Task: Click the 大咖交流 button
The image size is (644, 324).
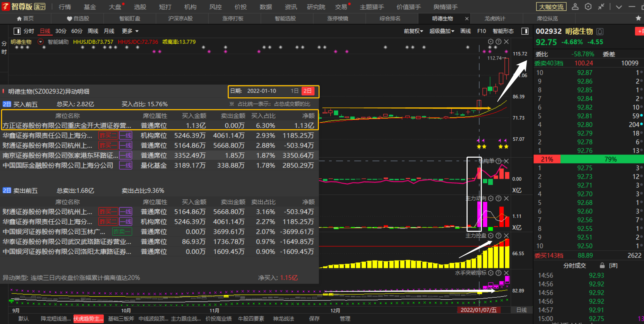Action: tap(551, 7)
